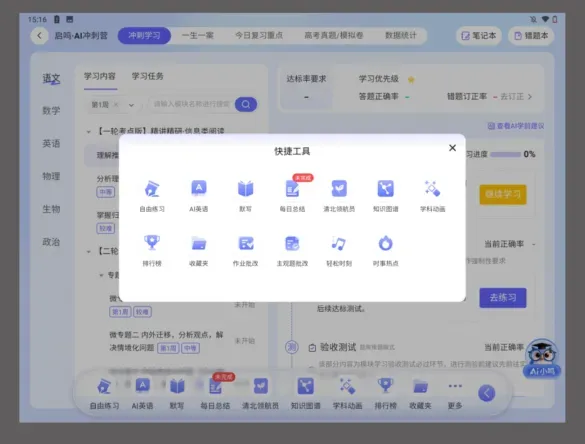Tap the muted notifications bell icon

(x=534, y=19)
